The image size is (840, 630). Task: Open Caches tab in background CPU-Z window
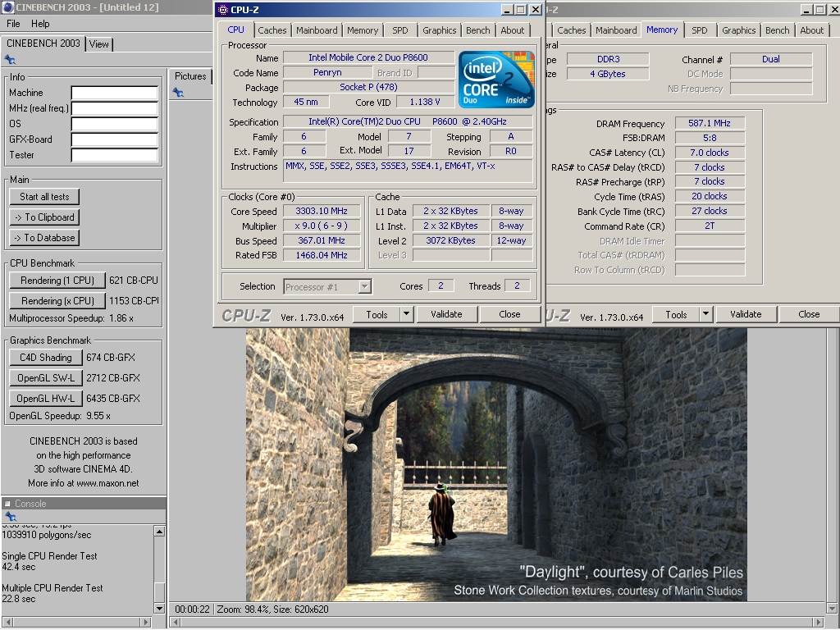click(x=571, y=30)
